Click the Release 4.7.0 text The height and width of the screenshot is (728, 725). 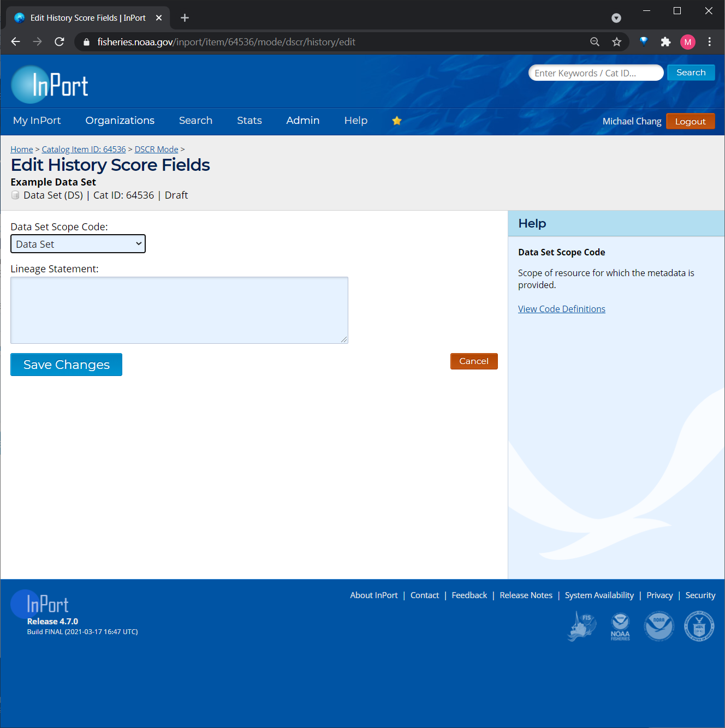[x=52, y=622]
